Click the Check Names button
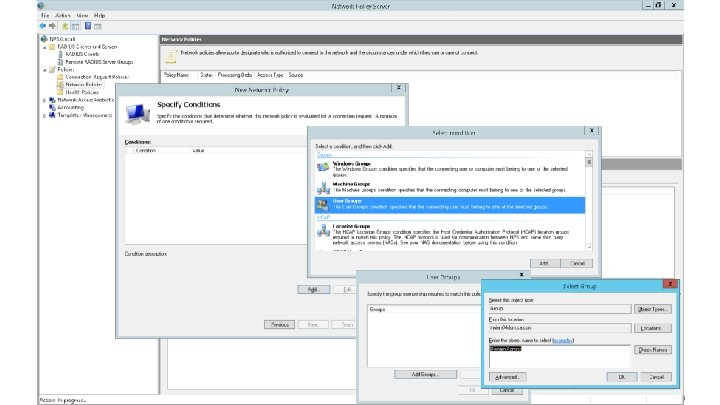Viewport: 720px width, 405px height. 652,350
